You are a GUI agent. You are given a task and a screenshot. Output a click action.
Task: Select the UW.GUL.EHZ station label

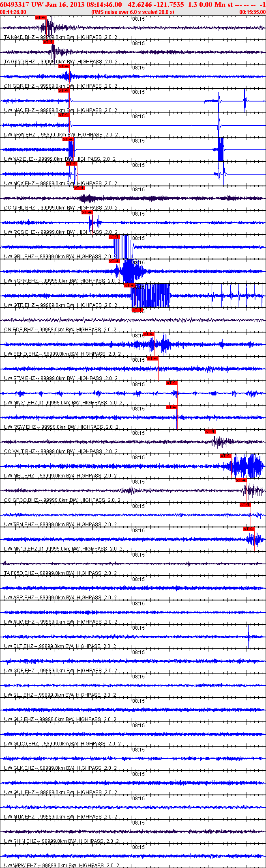[61, 792]
